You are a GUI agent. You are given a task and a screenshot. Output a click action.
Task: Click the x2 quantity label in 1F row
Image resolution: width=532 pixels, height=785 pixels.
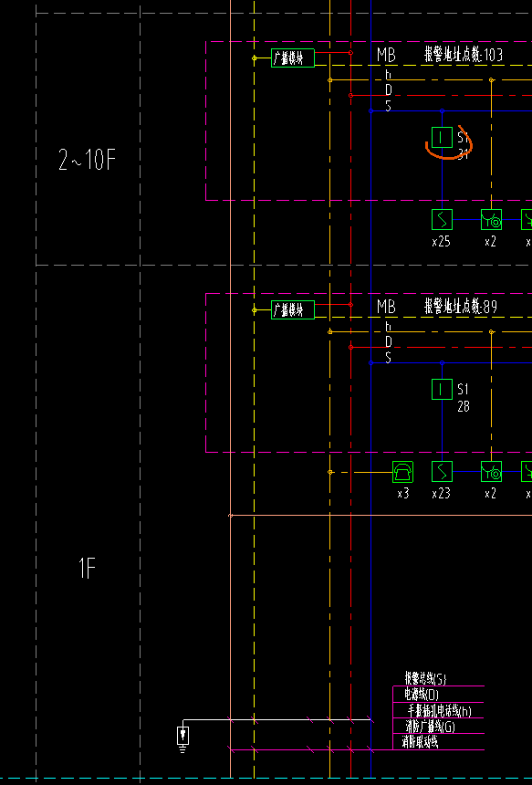pos(490,494)
